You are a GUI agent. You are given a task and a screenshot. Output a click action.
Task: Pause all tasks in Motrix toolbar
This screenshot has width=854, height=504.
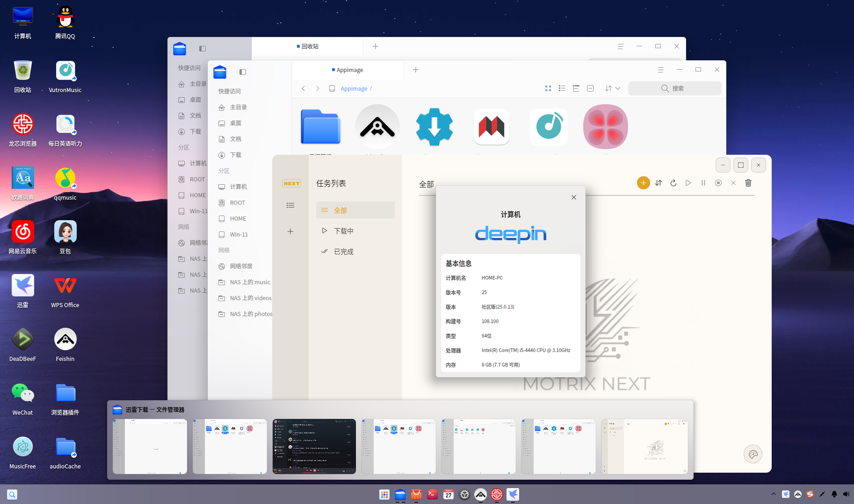click(x=703, y=183)
